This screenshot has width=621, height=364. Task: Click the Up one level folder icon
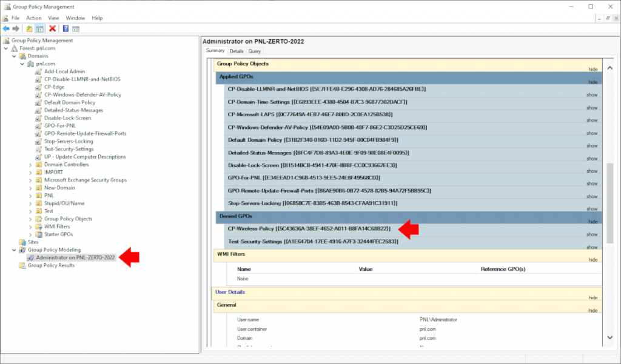29,28
